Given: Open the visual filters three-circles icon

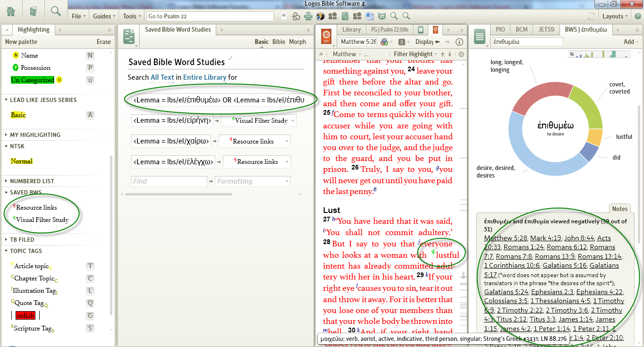Looking at the screenshot, I should coord(385,42).
